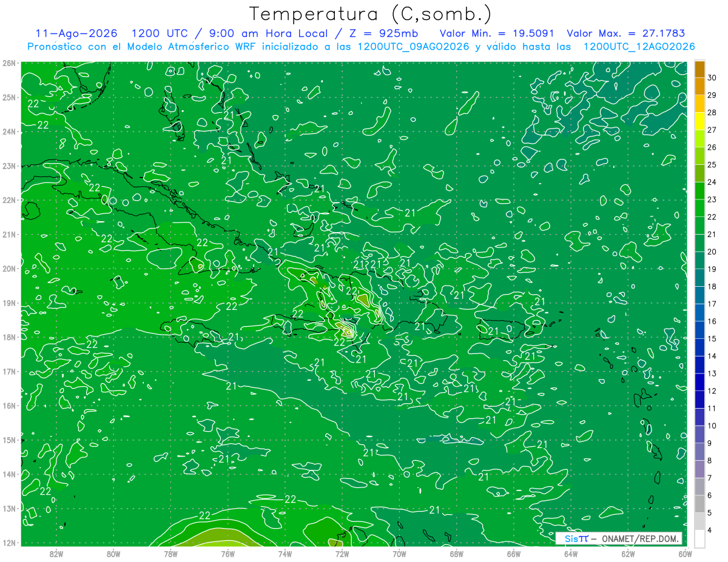Image resolution: width=728 pixels, height=562 pixels.
Task: Click the yellow swatch between 27 and 28
Action: click(699, 121)
